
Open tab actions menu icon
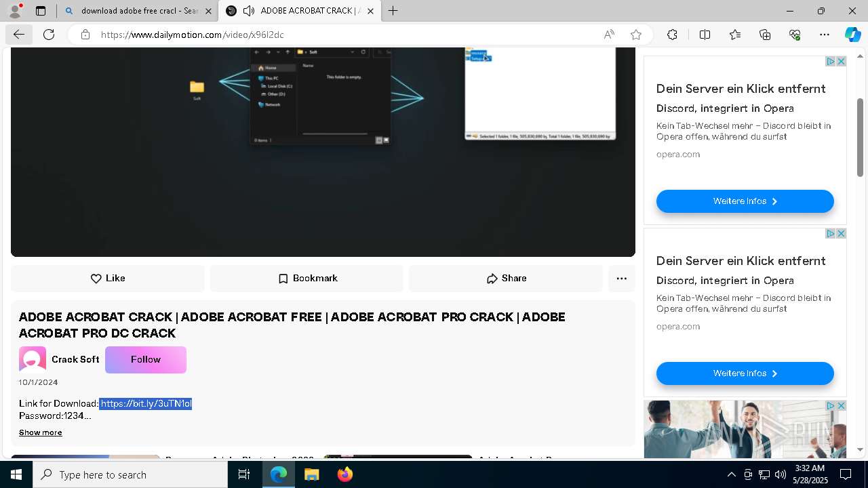[41, 11]
